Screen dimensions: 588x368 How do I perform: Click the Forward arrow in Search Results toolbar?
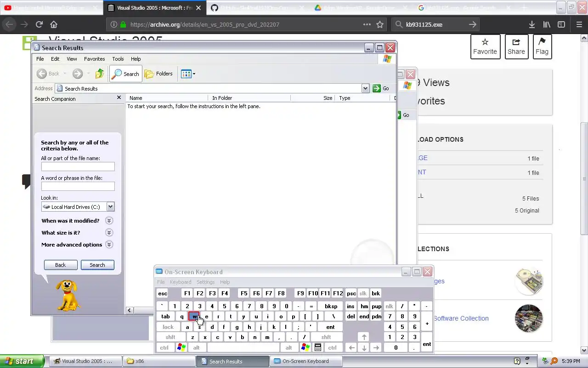click(x=78, y=74)
